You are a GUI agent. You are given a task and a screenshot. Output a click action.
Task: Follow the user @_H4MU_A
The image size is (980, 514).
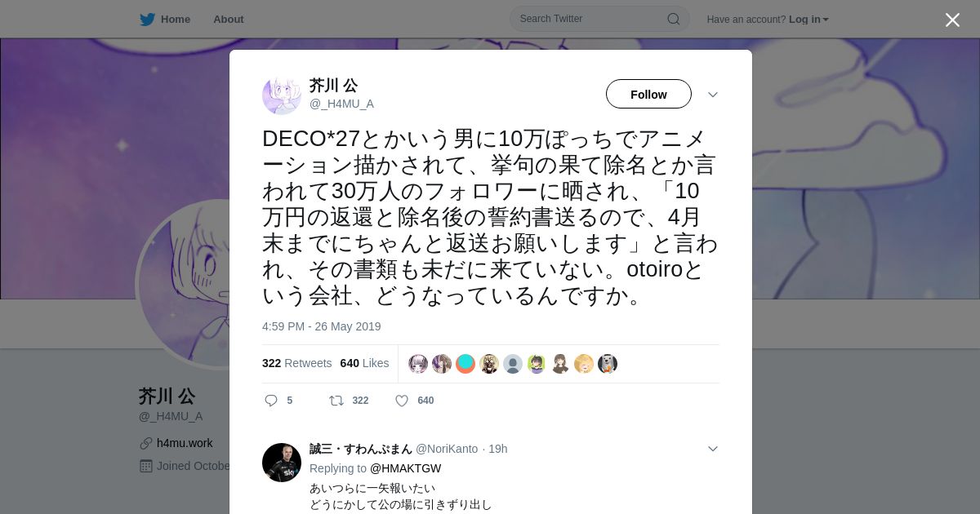click(648, 94)
